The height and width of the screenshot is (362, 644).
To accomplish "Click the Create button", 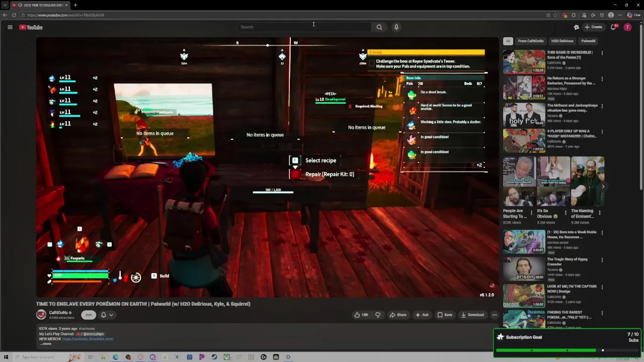I will 594,27.
